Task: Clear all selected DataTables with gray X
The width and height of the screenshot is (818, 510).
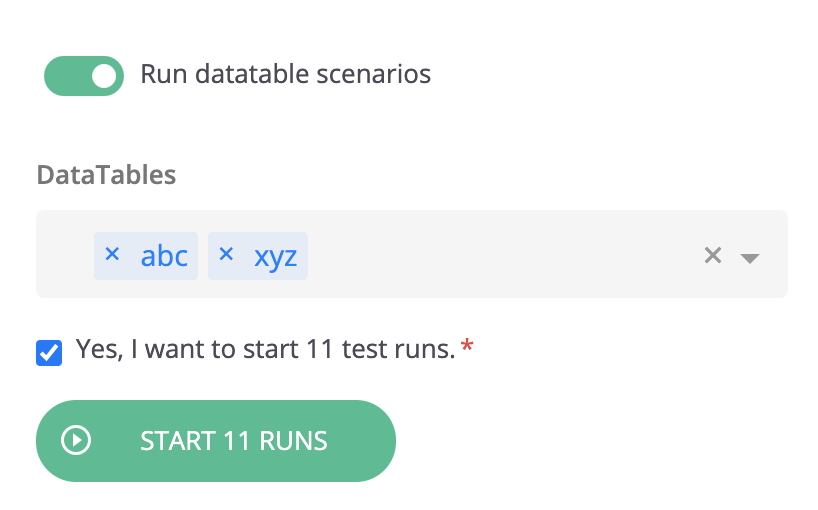Action: [713, 256]
